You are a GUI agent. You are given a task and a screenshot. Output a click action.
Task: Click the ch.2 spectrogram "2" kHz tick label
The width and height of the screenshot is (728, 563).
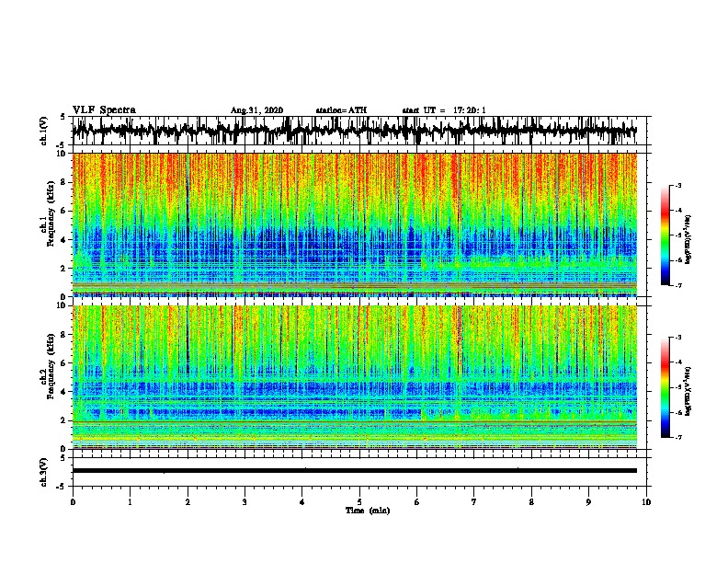click(65, 420)
